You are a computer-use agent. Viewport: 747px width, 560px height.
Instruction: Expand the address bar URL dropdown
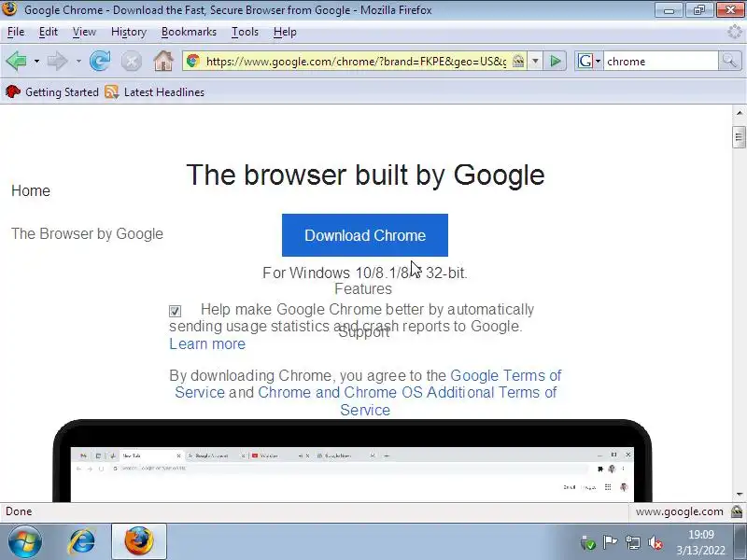click(x=535, y=61)
